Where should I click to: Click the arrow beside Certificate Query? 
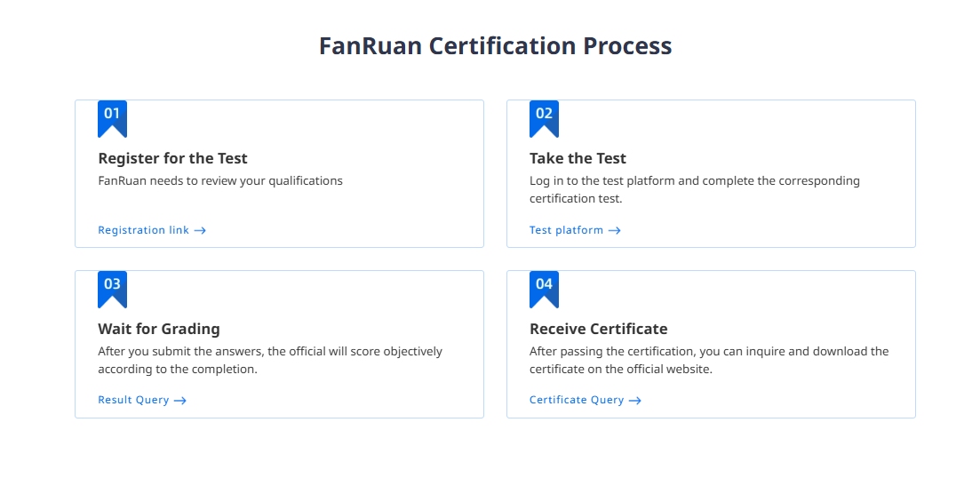tap(634, 401)
